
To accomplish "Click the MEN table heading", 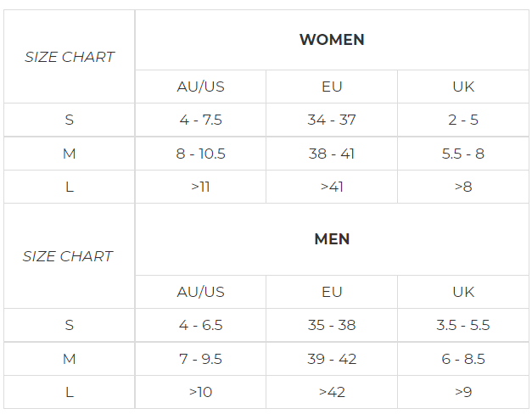I will pos(332,239).
